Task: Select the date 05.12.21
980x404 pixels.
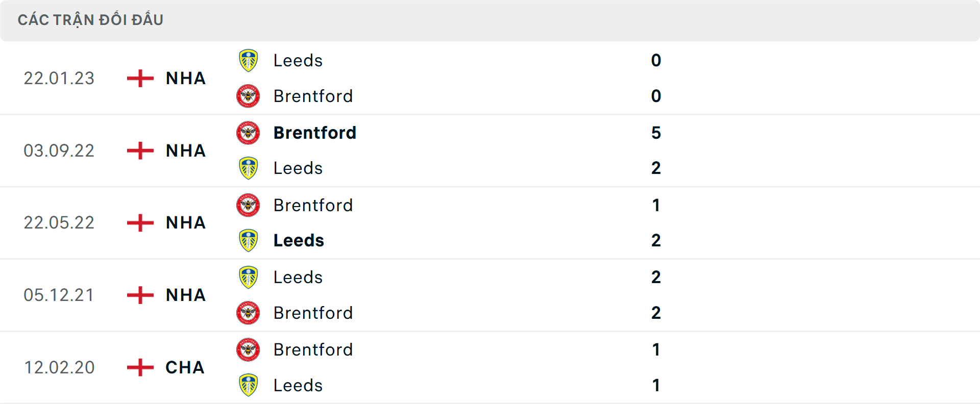Action: coord(59,295)
